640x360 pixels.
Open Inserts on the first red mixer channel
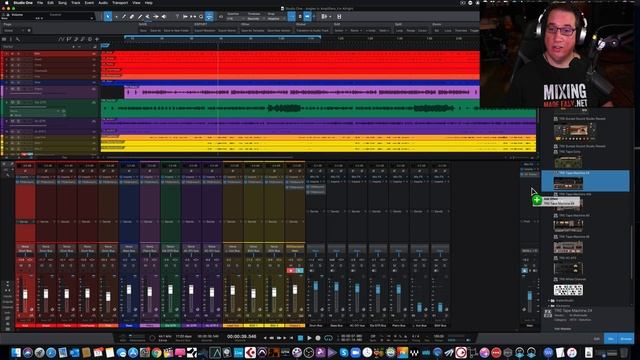point(25,177)
